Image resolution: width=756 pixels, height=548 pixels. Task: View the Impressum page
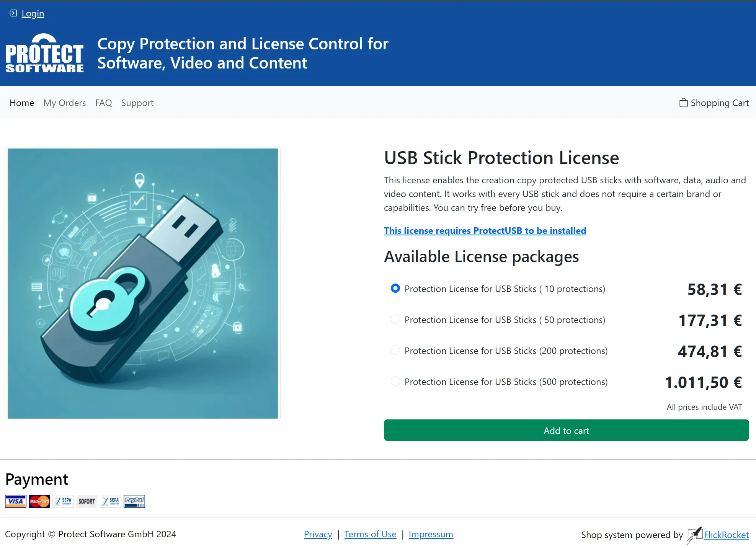[431, 534]
